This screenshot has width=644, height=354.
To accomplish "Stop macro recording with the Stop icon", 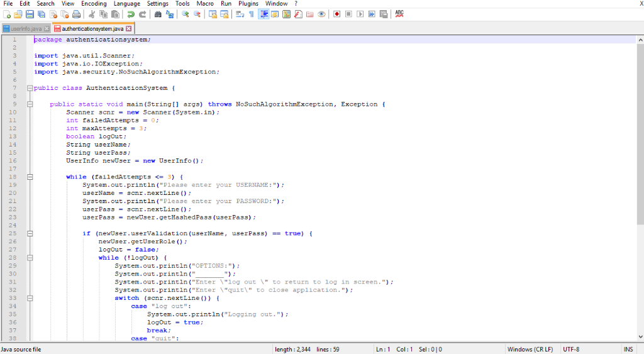I will (x=348, y=14).
